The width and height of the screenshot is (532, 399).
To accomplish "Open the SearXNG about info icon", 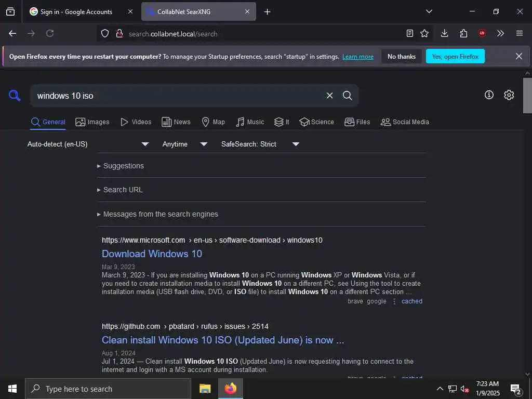I will [489, 95].
